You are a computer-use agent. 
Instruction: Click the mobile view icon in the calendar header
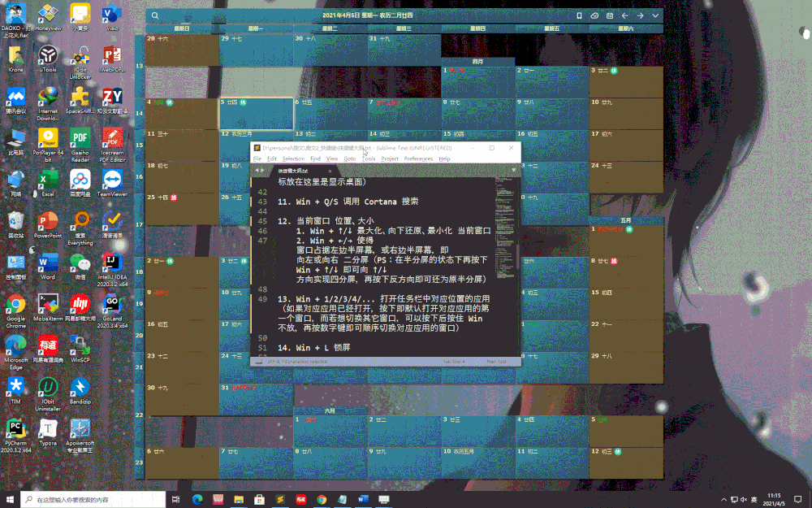click(579, 15)
